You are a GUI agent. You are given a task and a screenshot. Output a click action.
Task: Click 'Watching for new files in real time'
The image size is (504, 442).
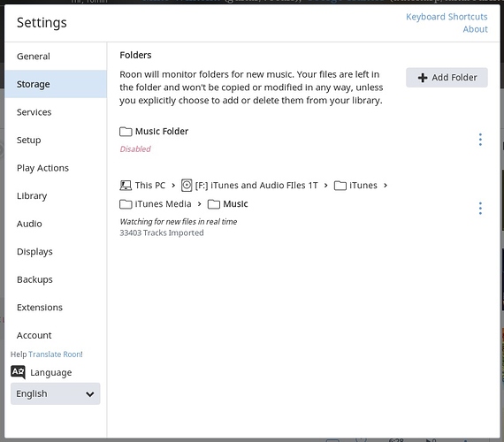tap(179, 222)
